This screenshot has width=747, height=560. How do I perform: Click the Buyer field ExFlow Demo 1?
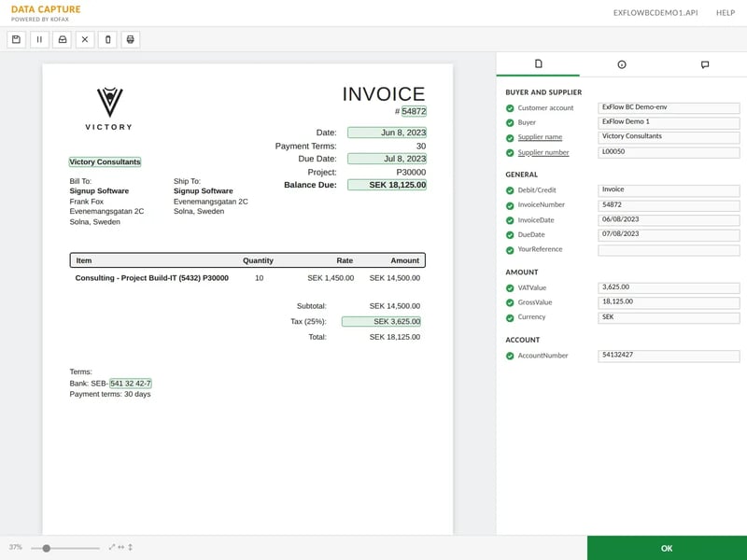pyautogui.click(x=669, y=123)
